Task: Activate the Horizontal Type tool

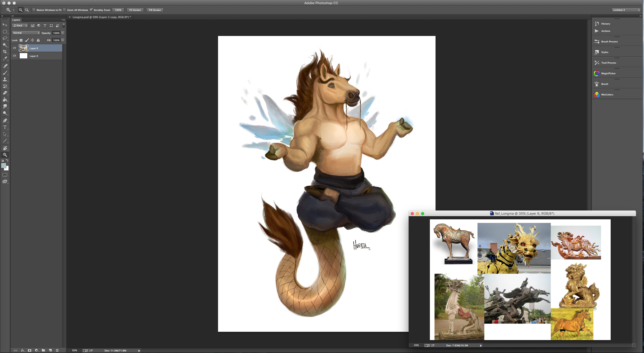Action: [x=5, y=127]
